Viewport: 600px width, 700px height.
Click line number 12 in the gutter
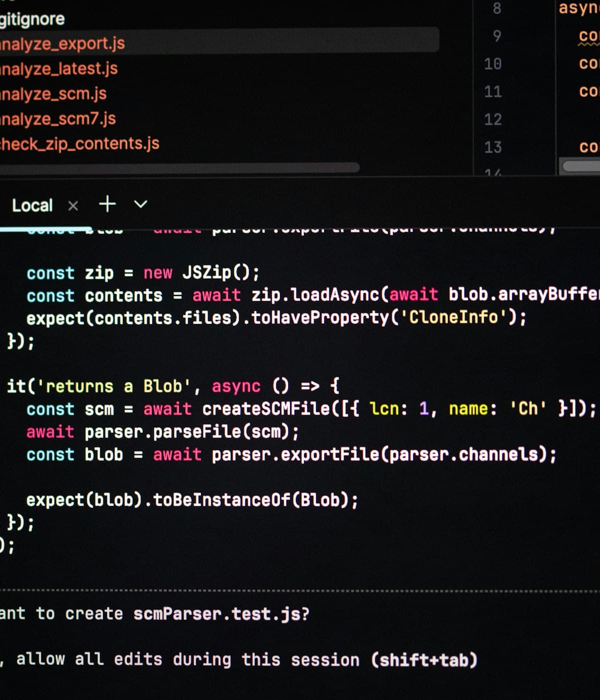[492, 119]
